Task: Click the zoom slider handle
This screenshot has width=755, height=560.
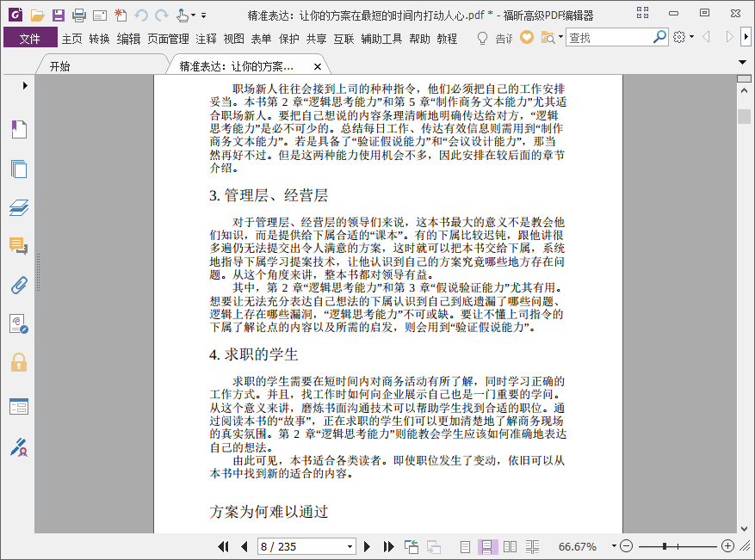Action: [x=665, y=546]
